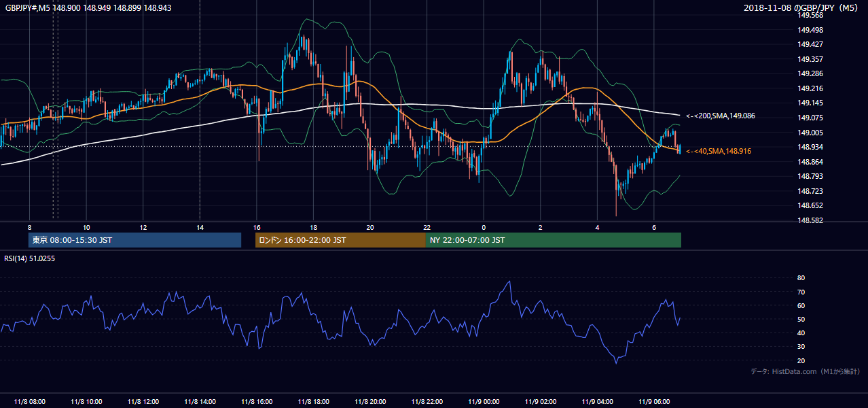Click hour tick 18 under the price chart

[x=314, y=227]
